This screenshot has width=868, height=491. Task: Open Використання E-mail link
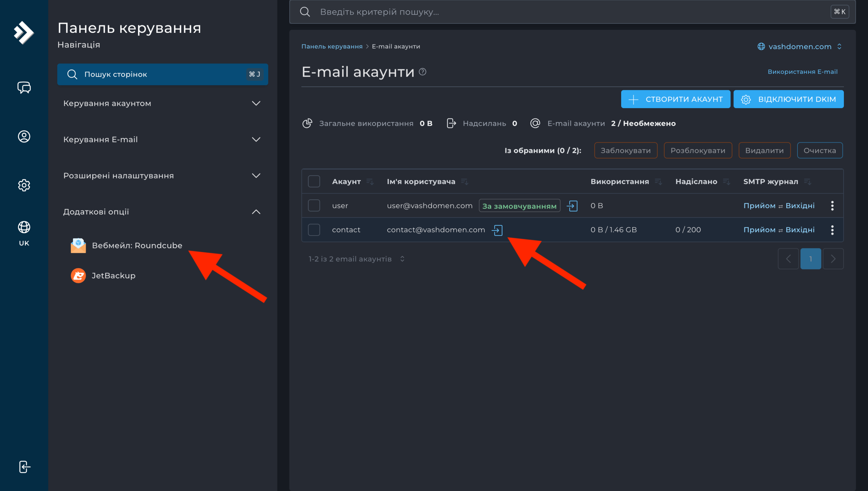pyautogui.click(x=803, y=72)
